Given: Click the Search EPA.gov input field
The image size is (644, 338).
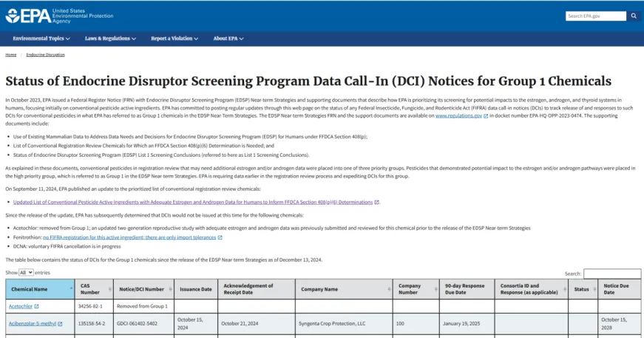Looking at the screenshot, I should point(595,16).
